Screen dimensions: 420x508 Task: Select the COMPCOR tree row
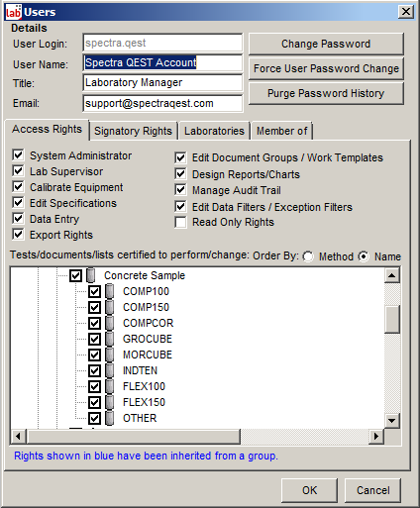(x=148, y=323)
